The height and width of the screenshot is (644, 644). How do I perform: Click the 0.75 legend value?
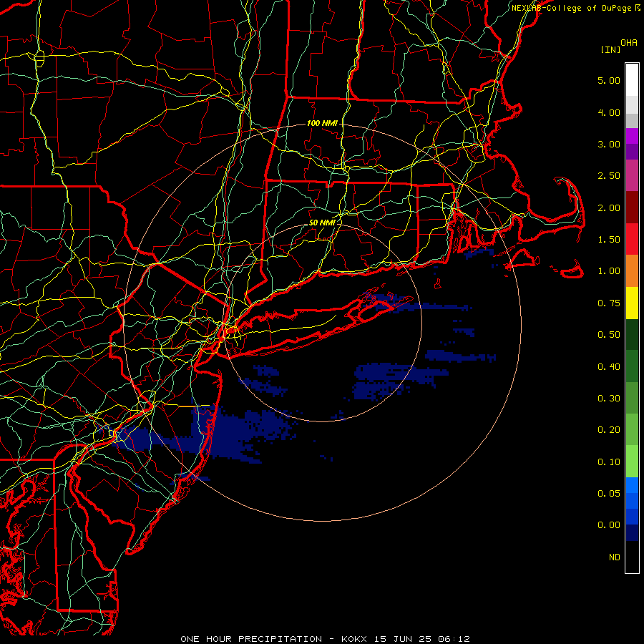click(609, 303)
